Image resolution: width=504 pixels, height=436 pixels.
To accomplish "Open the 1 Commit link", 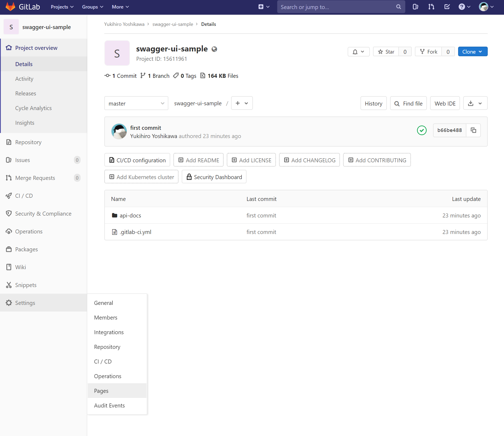I will (x=120, y=76).
